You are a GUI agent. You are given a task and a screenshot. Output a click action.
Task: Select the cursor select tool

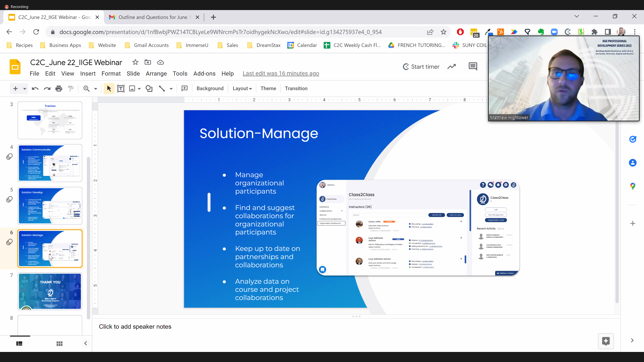point(109,88)
